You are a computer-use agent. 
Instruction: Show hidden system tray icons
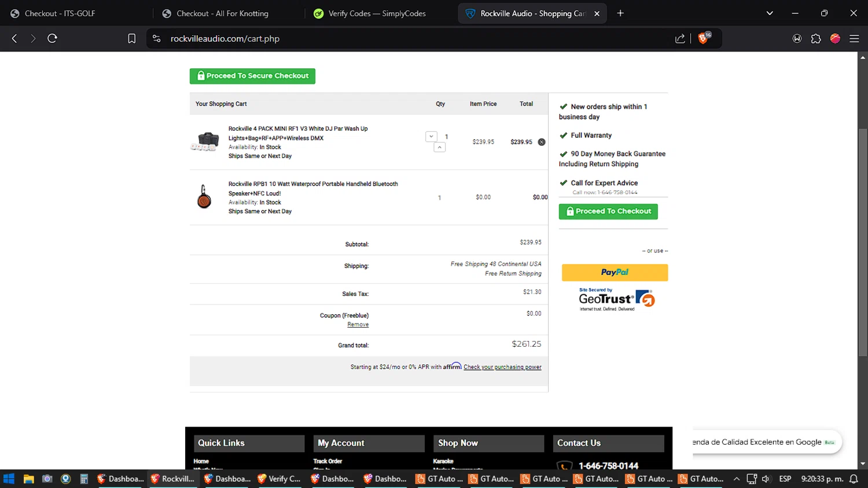pyautogui.click(x=736, y=479)
